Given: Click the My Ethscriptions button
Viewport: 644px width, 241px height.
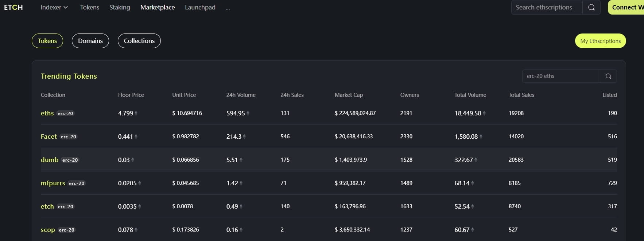Looking at the screenshot, I should (x=600, y=41).
